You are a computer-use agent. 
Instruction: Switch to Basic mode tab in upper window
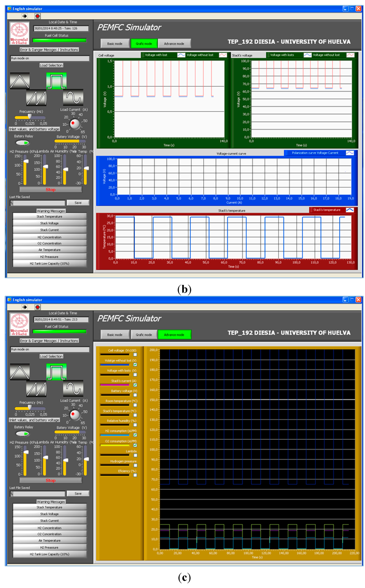click(x=114, y=43)
